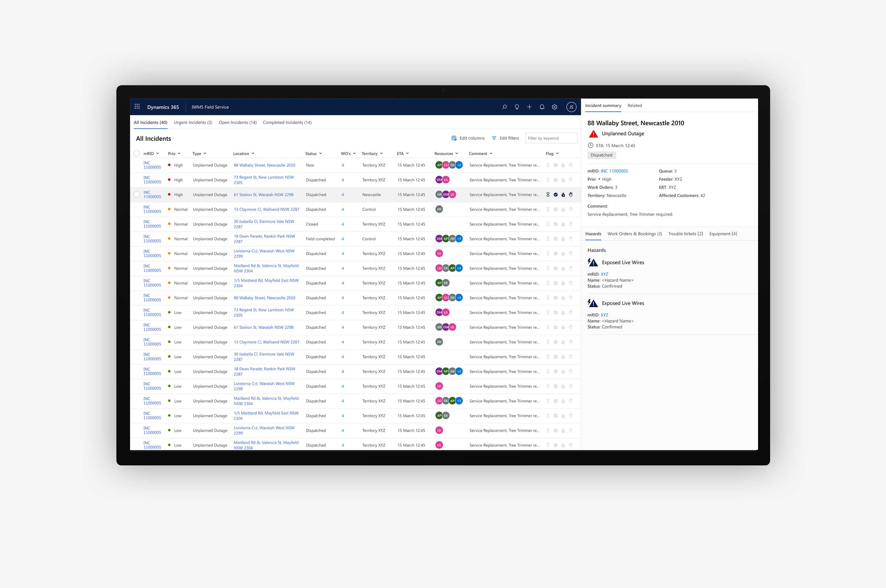Click hand flag on highlighted Newcastle row

point(571,195)
